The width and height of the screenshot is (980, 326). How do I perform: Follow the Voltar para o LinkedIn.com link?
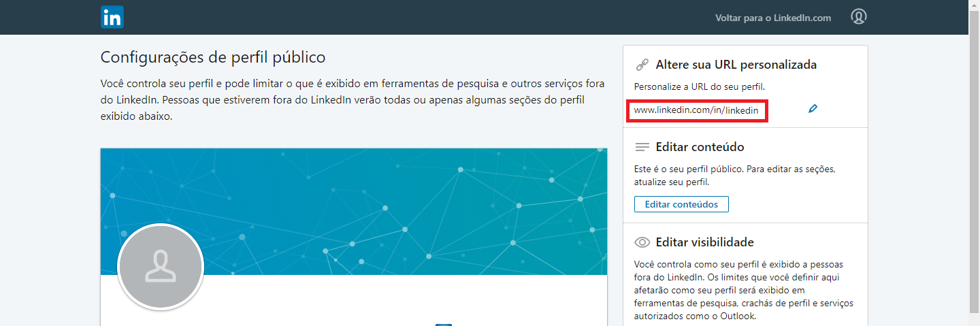coord(773,18)
